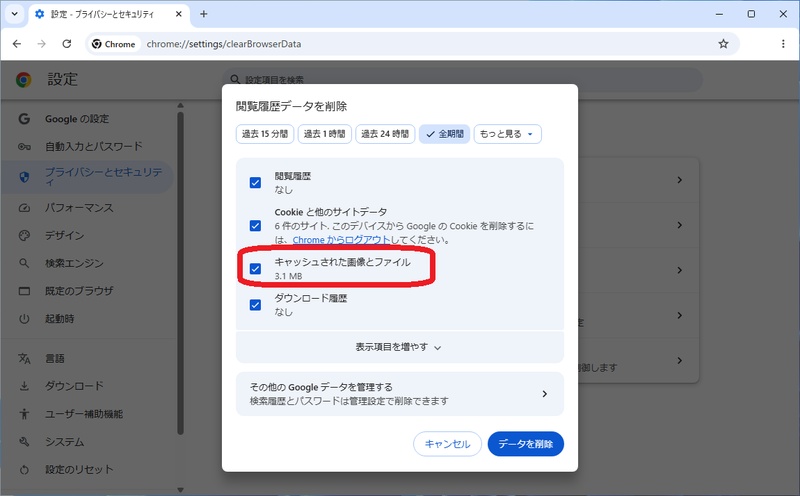Uncheck キャッシュされた画像とファイル checkbox

coord(255,268)
